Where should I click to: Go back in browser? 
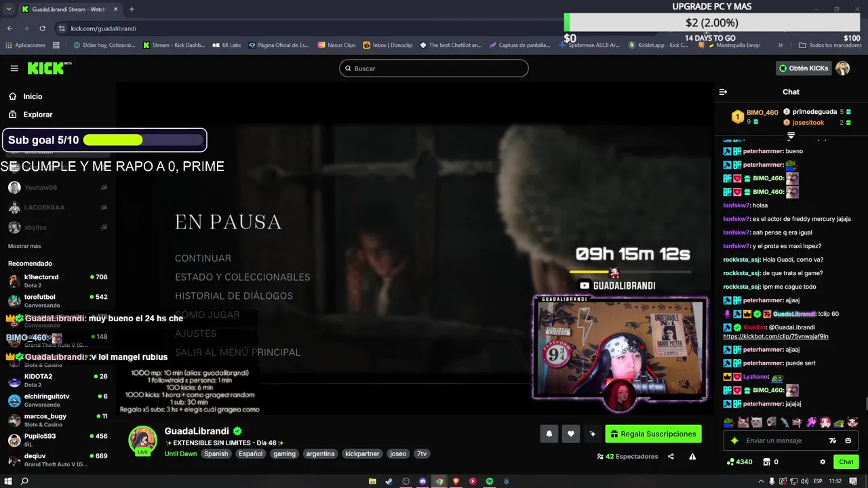[x=9, y=28]
